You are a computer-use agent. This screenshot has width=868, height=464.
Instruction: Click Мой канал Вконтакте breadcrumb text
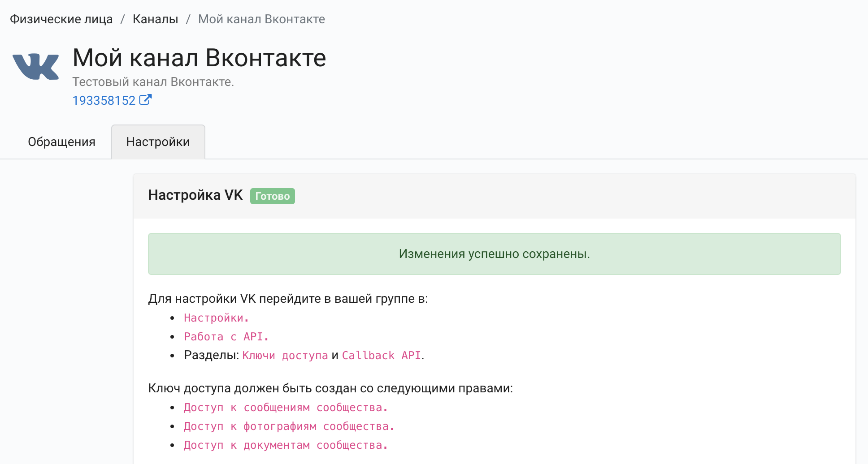262,19
